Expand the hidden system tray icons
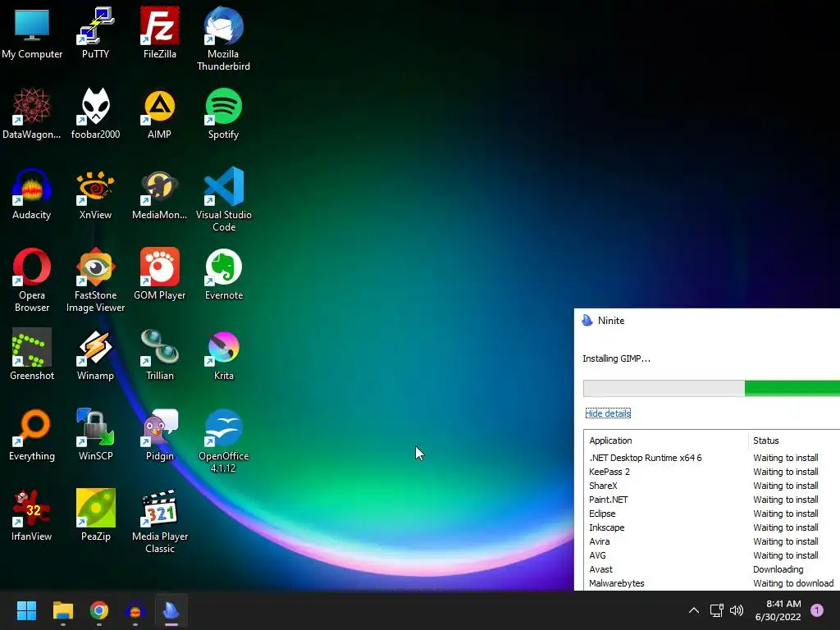 tap(694, 610)
